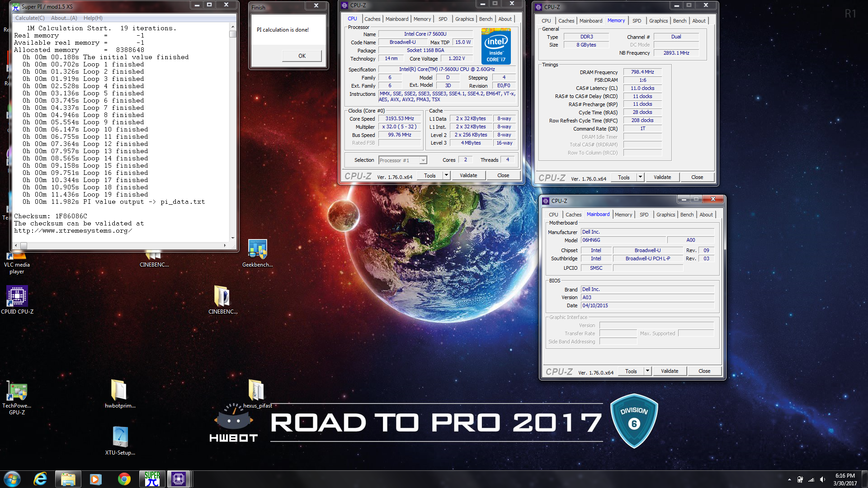Launch Internet Explorer from the taskbar
The height and width of the screenshot is (488, 868).
[40, 479]
